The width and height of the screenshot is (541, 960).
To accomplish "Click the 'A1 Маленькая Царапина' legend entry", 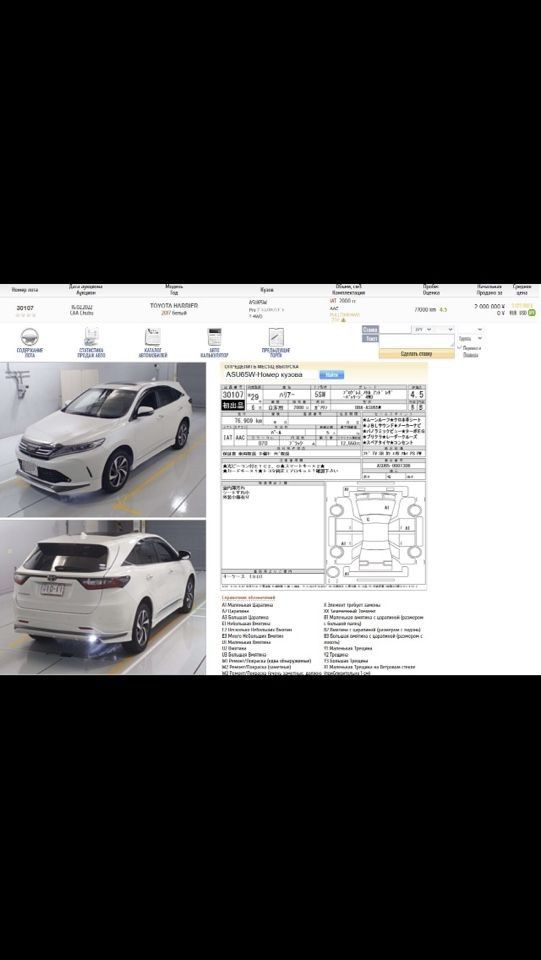I will point(247,605).
